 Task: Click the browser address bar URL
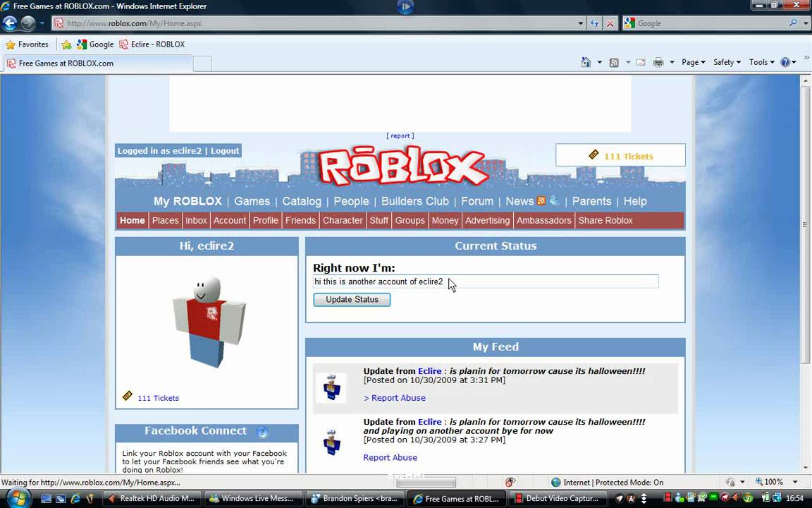(313, 23)
